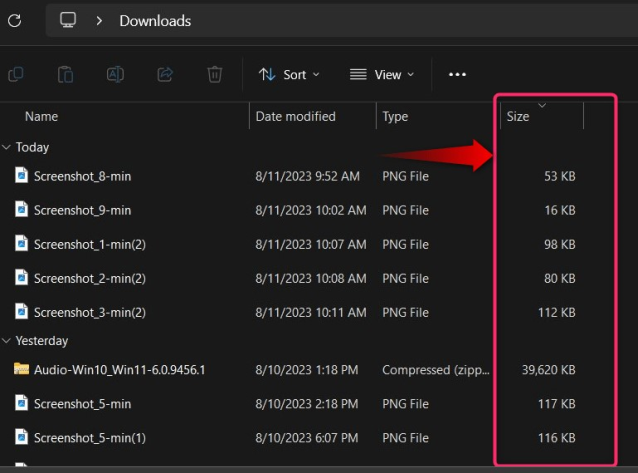The width and height of the screenshot is (638, 473).
Task: Click the This PC monitor icon
Action: tap(68, 20)
